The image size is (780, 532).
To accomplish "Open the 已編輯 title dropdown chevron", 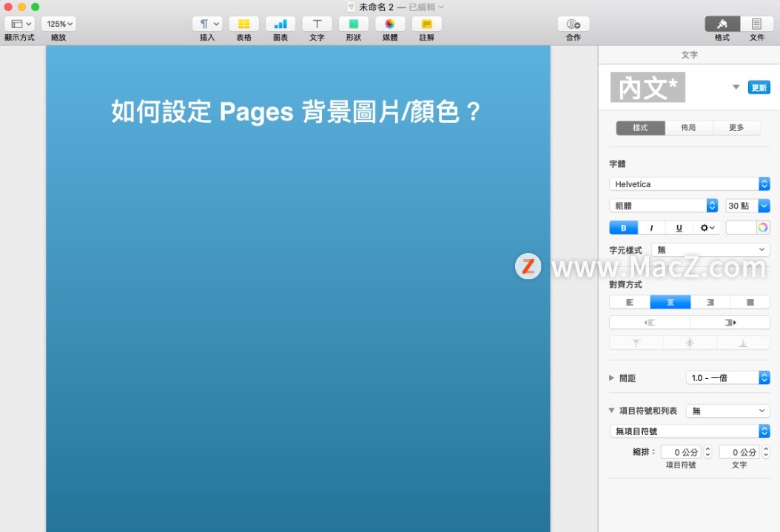I will click(441, 7).
